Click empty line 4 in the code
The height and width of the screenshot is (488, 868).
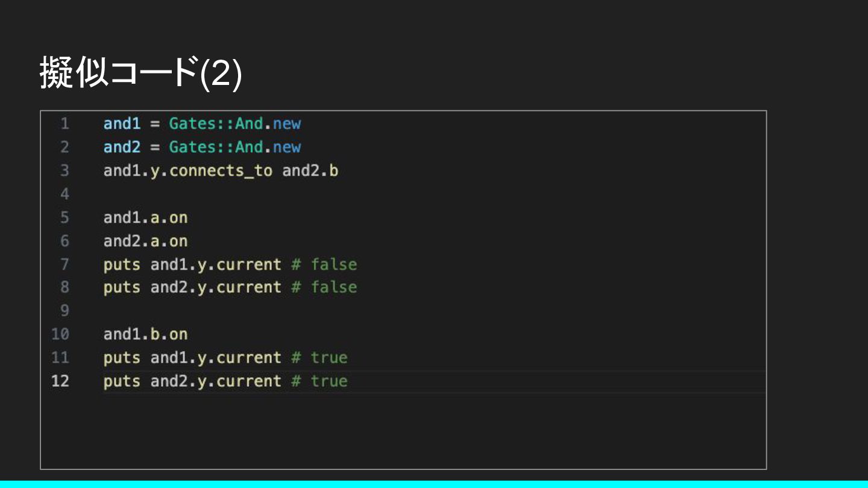434,194
